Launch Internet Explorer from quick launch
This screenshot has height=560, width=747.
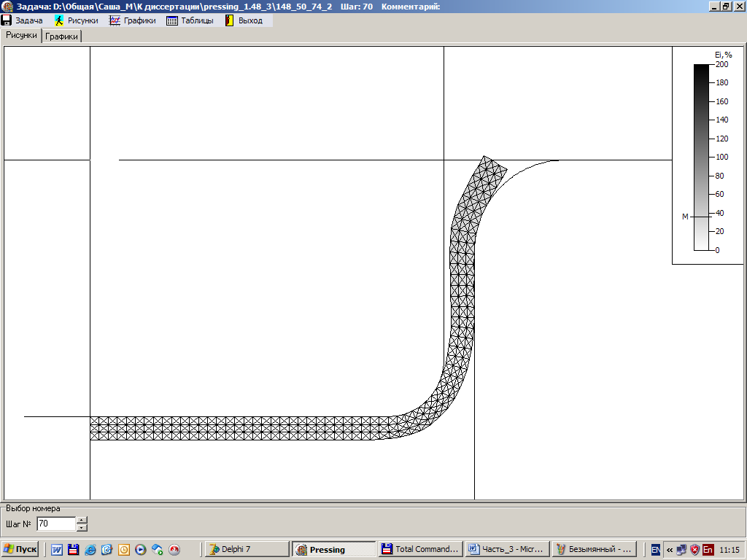90,550
